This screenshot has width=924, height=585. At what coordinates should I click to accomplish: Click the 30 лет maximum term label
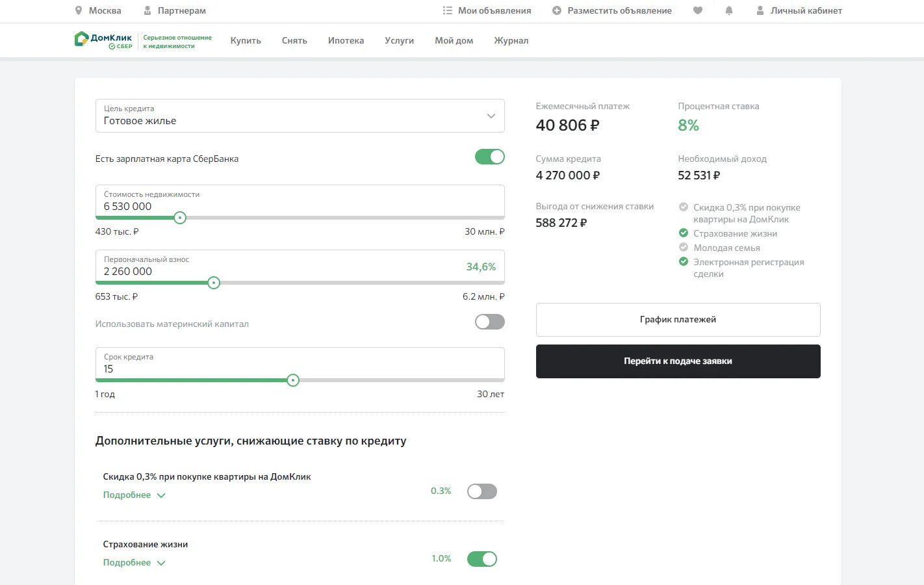[x=491, y=394]
